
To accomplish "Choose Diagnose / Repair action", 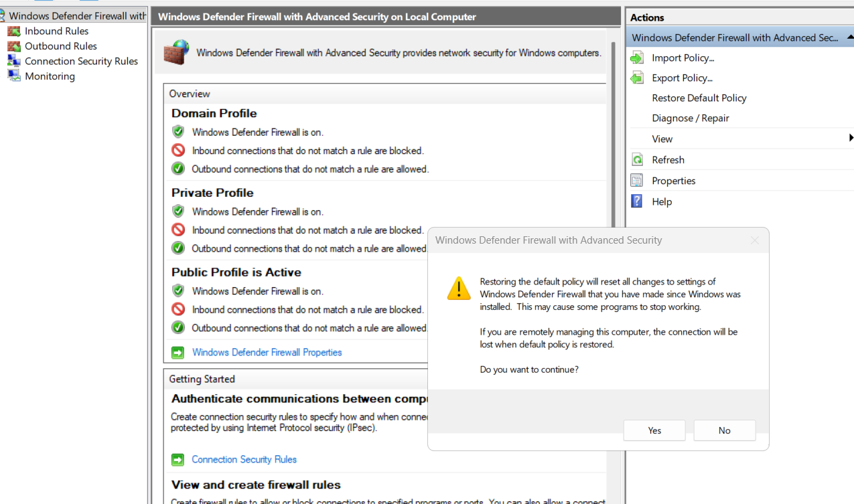I will point(690,118).
